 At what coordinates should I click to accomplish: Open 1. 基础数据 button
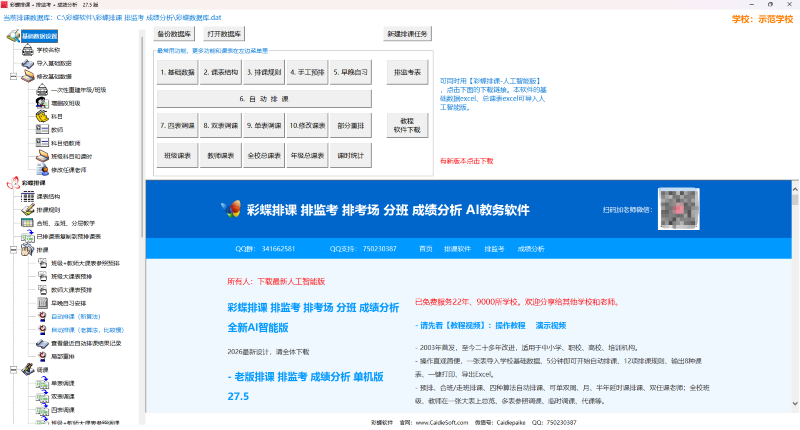[177, 72]
